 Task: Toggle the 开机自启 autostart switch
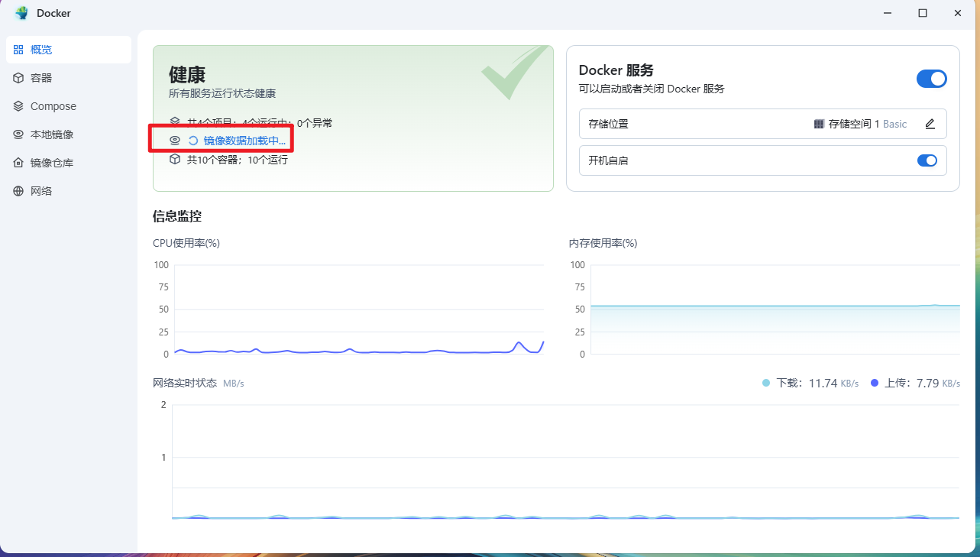(x=927, y=160)
